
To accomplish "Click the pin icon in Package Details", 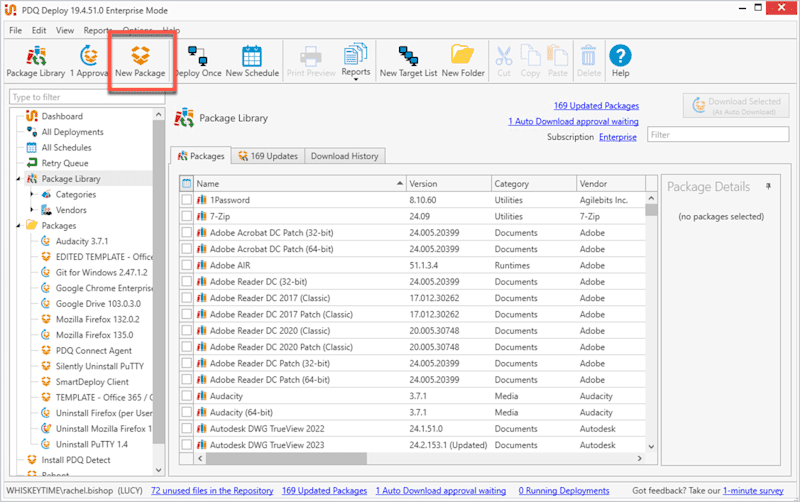I will pyautogui.click(x=768, y=187).
